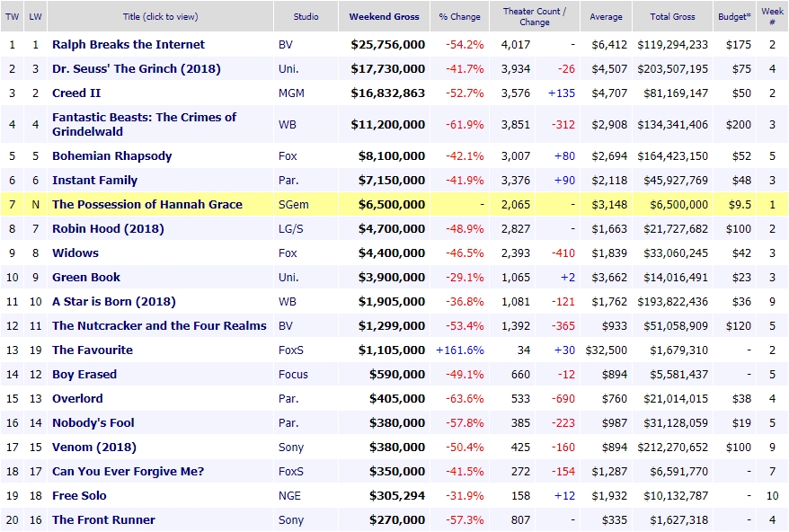789x532 pixels.
Task: Open Green Book title link
Action: coord(86,278)
